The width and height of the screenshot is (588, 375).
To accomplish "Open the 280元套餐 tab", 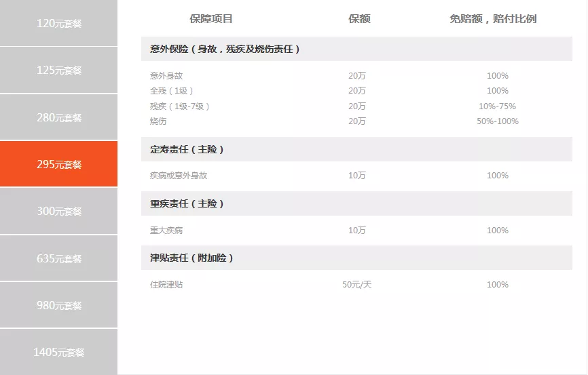I will (58, 117).
